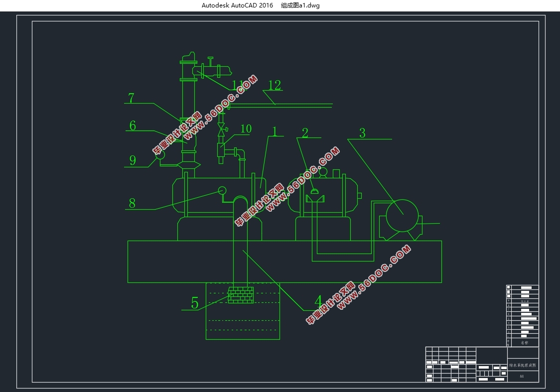Select the water sump tank below the base

[x=243, y=311]
